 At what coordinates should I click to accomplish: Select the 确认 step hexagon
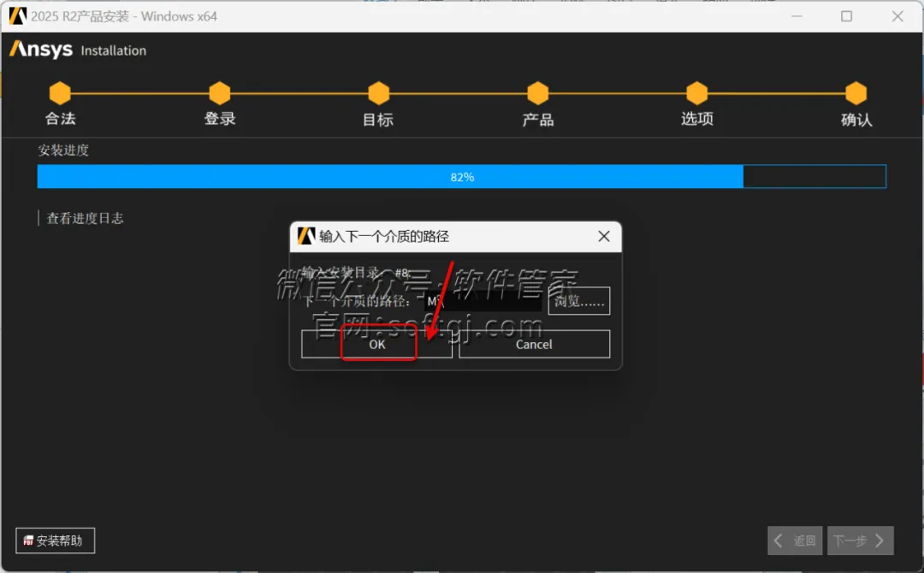pyautogui.click(x=856, y=93)
